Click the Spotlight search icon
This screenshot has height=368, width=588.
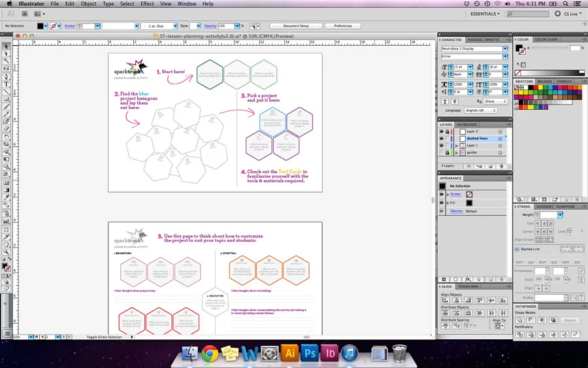coord(566,4)
